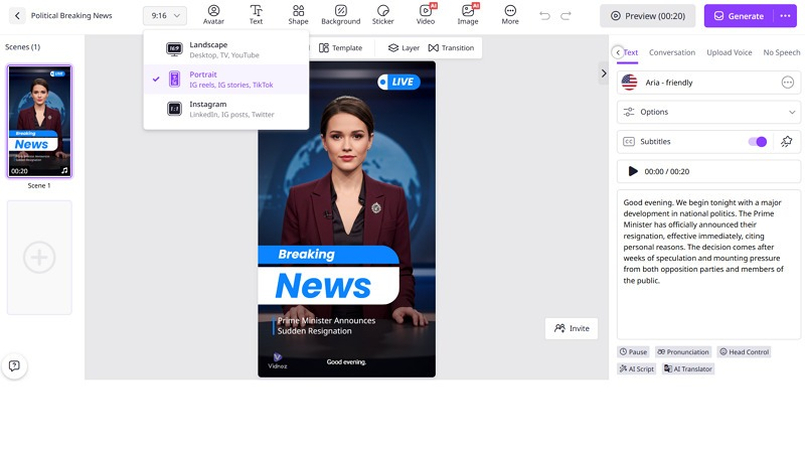Open the Background tool
The width and height of the screenshot is (805, 450).
coord(340,15)
